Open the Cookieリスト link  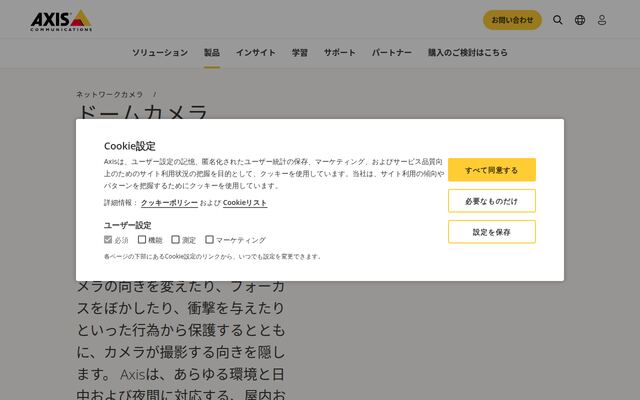(x=245, y=203)
